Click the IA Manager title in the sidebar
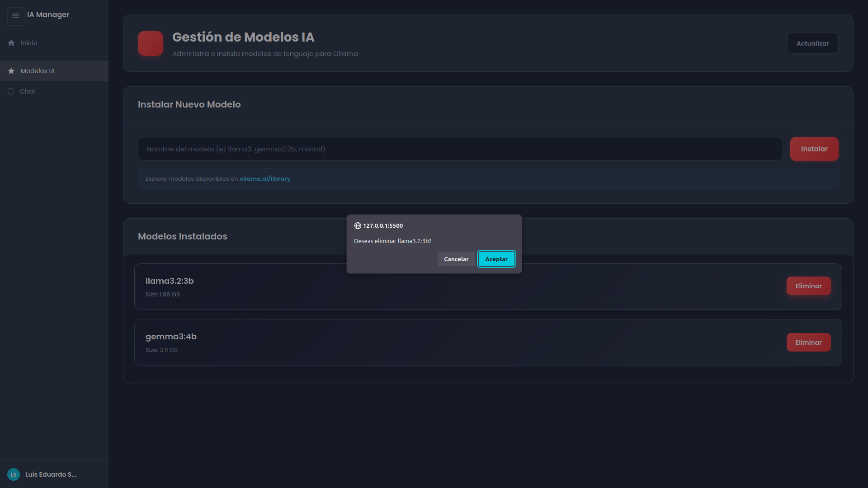This screenshot has width=868, height=488. click(x=48, y=14)
